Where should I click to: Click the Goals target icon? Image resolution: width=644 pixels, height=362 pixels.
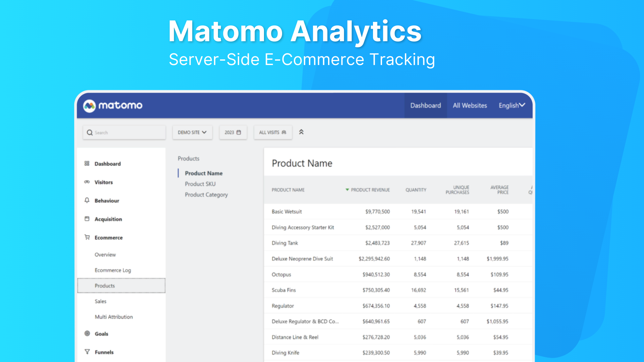pyautogui.click(x=87, y=334)
